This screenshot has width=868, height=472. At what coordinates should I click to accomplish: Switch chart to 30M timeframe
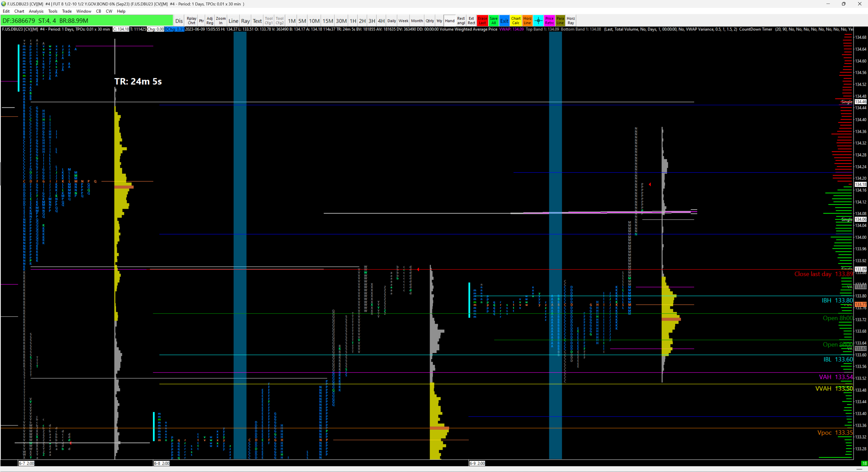[x=341, y=21]
